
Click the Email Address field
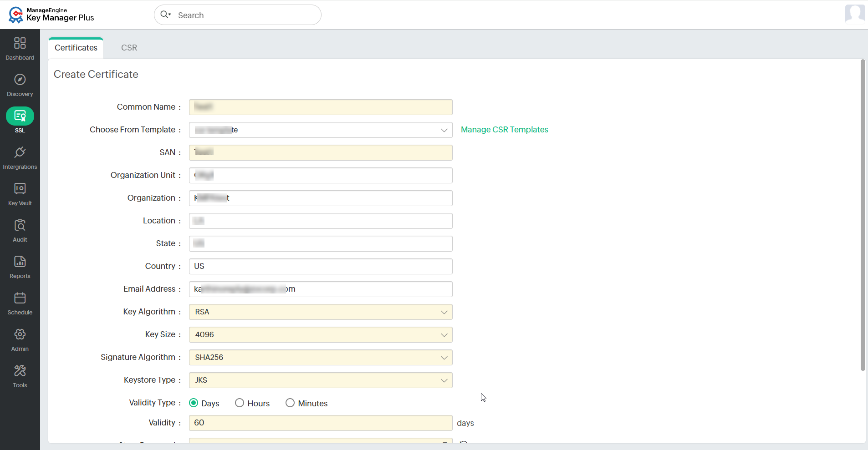pyautogui.click(x=321, y=289)
